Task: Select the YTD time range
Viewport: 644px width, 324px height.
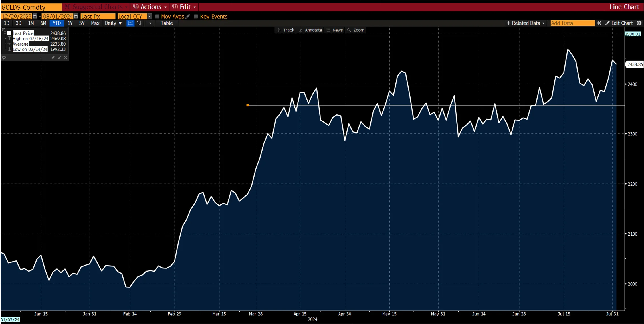Action: (57, 23)
